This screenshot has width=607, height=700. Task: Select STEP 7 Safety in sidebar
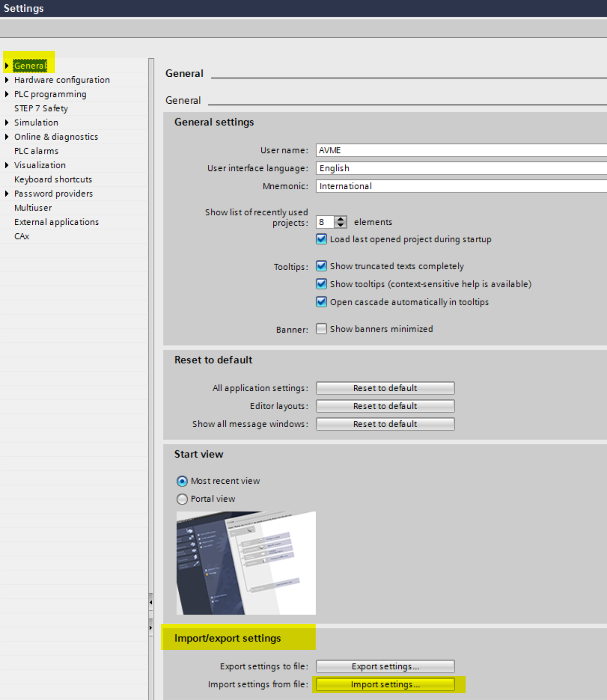click(x=41, y=109)
